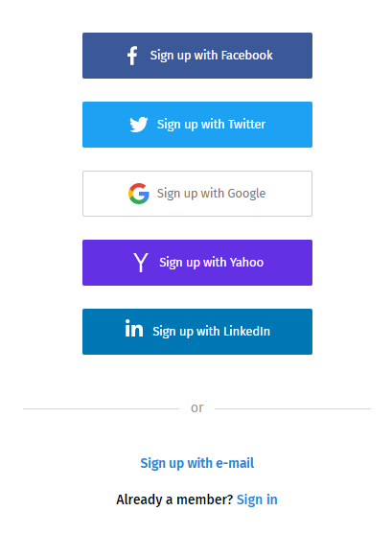Click the LinkedIn "in" logo icon
Image resolution: width=392 pixels, height=534 pixels.
(x=134, y=328)
